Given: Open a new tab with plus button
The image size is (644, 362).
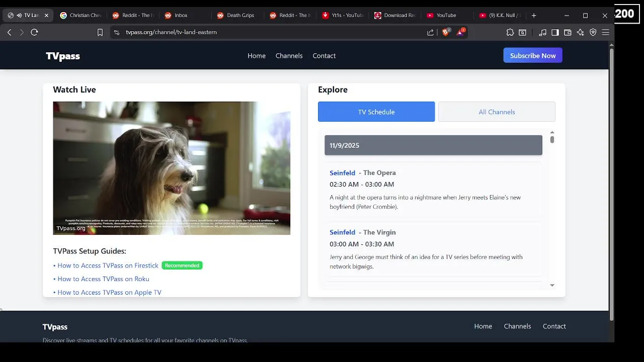Looking at the screenshot, I should [x=534, y=15].
